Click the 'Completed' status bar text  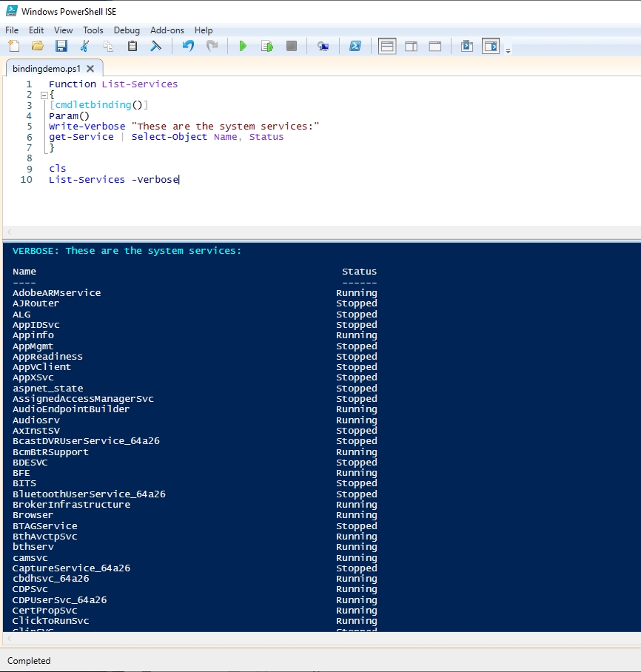pos(29,660)
